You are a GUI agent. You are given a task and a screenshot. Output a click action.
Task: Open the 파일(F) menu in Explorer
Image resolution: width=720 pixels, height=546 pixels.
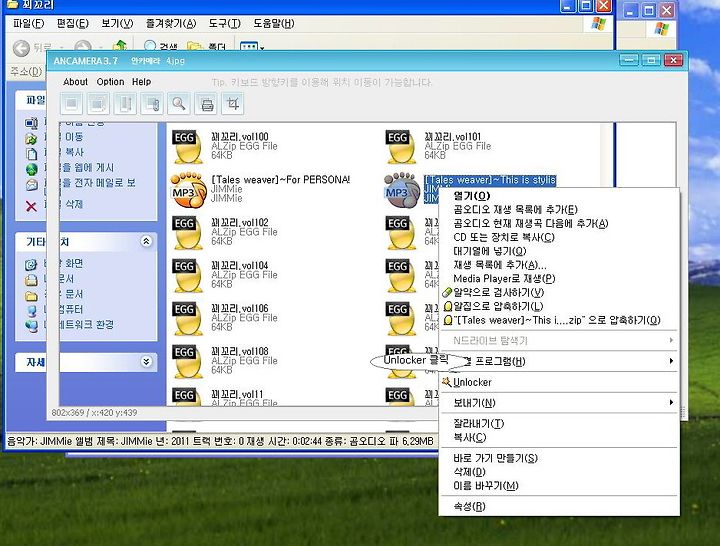[x=28, y=23]
